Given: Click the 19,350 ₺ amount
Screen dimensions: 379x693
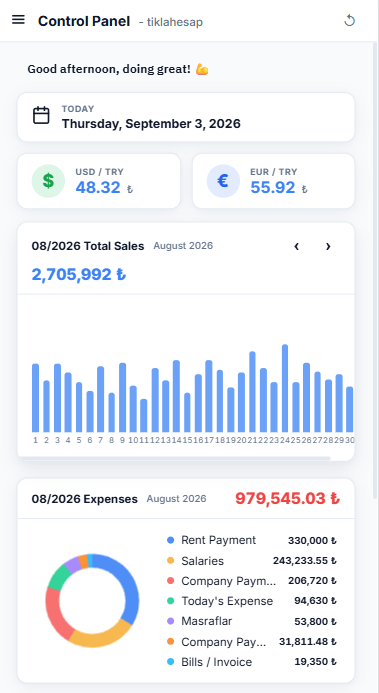Looking at the screenshot, I should click(x=315, y=662).
